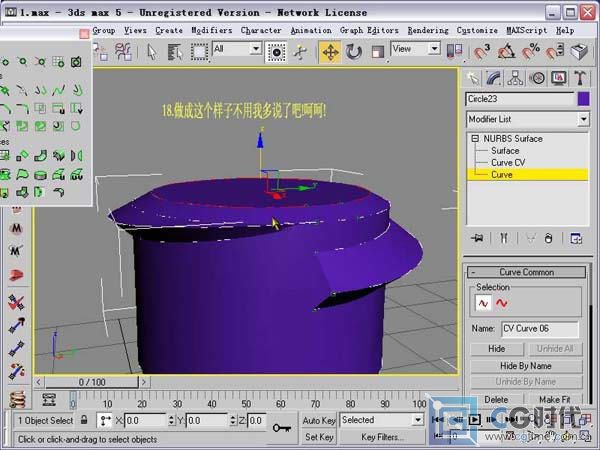600x450 pixels.
Task: Click the time slider 0/100 handle
Action: 91,382
